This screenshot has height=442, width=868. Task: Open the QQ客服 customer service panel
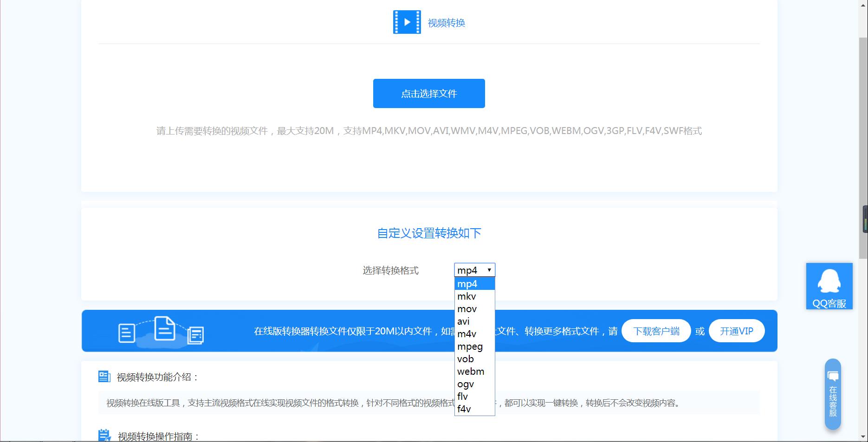[x=829, y=286]
